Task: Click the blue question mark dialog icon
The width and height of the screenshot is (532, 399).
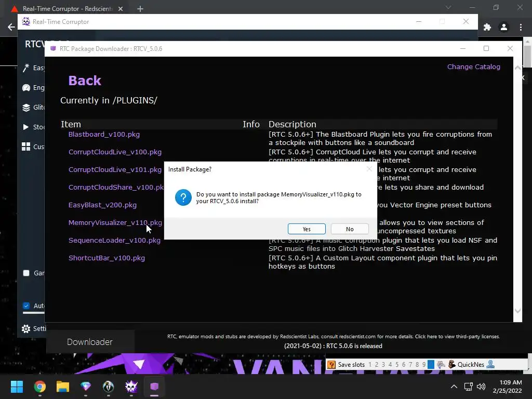Action: pyautogui.click(x=183, y=197)
